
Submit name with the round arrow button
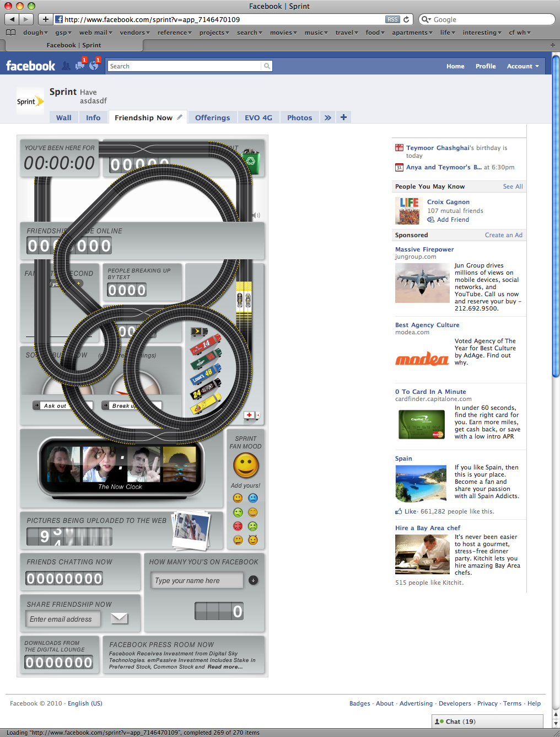(254, 580)
